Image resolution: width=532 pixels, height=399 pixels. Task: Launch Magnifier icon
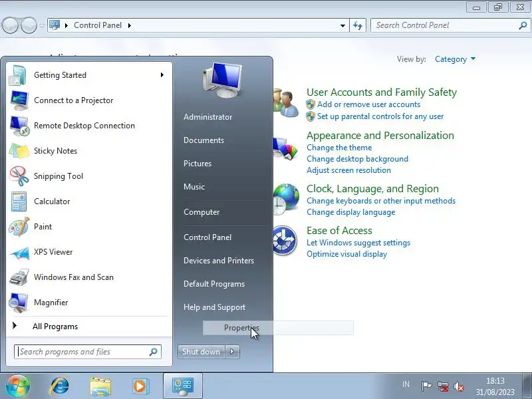click(19, 303)
